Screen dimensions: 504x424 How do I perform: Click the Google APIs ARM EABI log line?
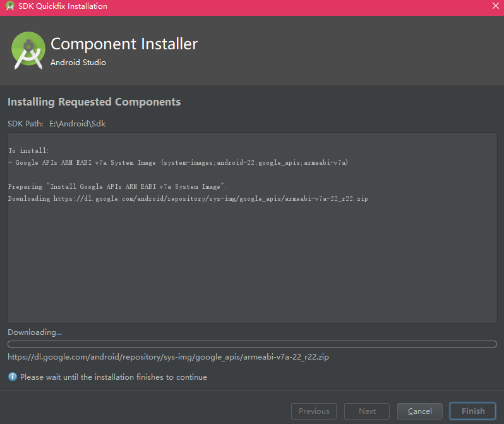[x=178, y=163]
